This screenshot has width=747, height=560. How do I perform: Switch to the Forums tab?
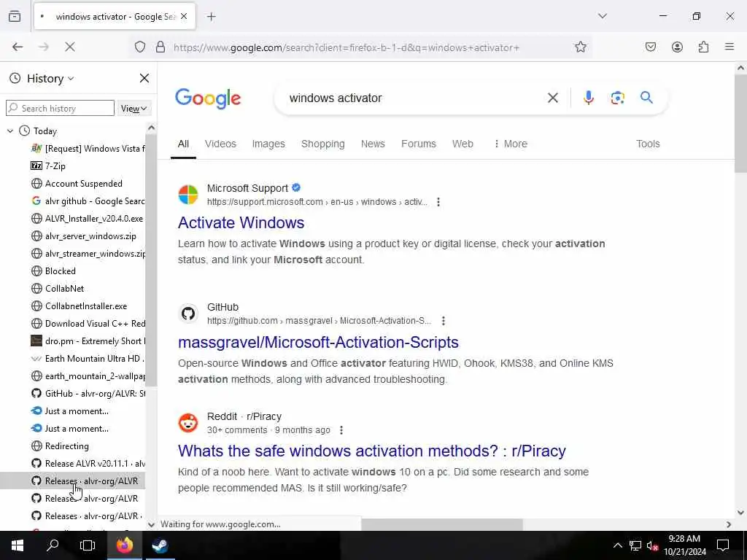(x=418, y=144)
